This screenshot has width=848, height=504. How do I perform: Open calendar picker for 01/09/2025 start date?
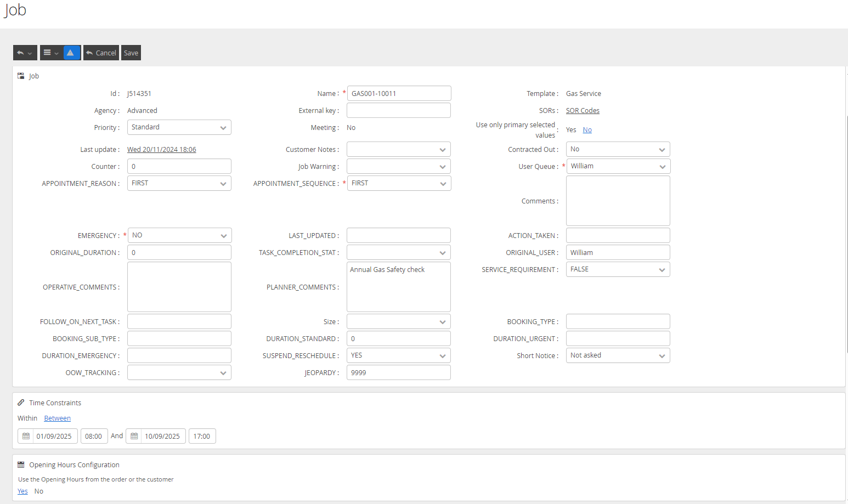(26, 437)
